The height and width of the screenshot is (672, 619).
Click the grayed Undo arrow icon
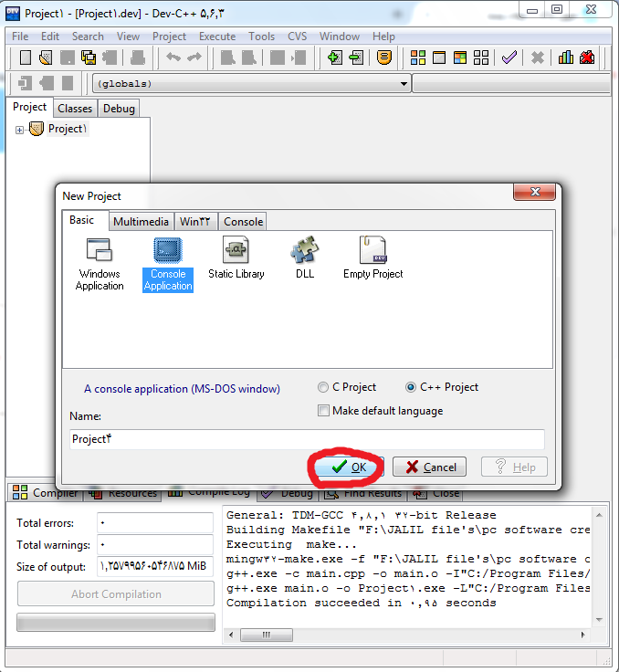click(173, 57)
